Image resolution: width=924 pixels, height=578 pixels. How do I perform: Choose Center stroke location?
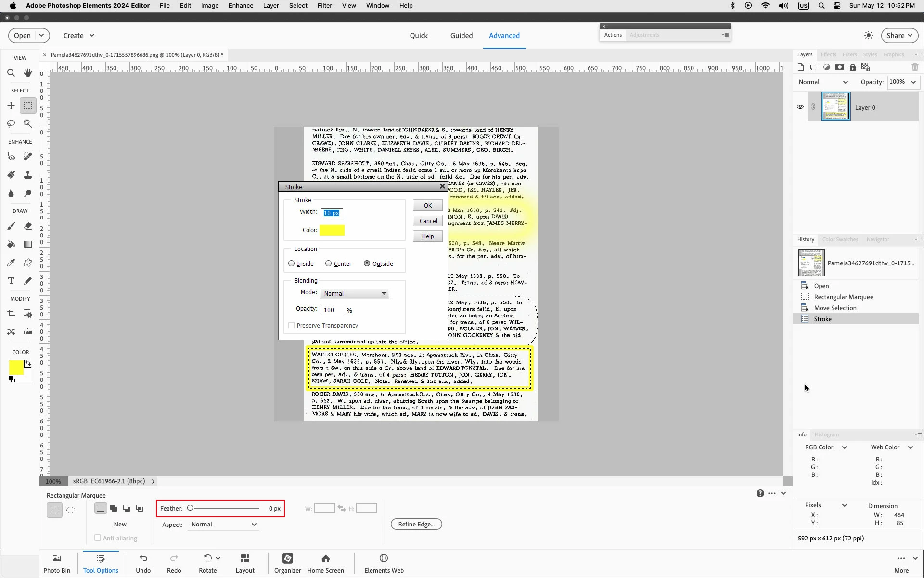pyautogui.click(x=329, y=263)
